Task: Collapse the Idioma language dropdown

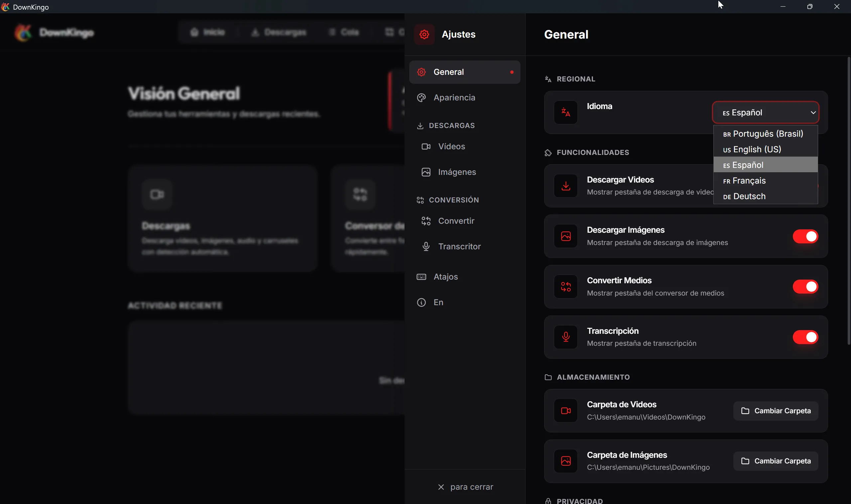Action: [x=766, y=112]
